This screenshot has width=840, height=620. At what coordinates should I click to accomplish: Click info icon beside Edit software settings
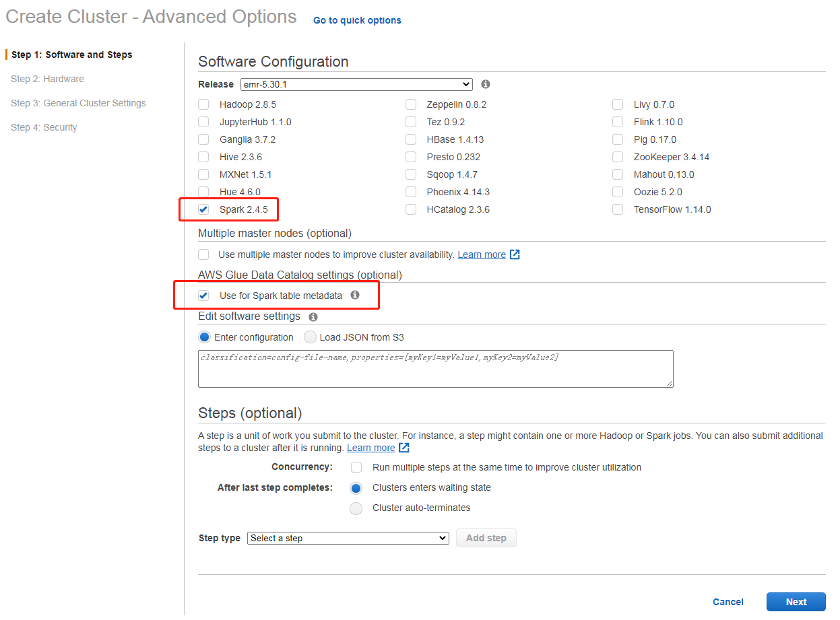313,316
